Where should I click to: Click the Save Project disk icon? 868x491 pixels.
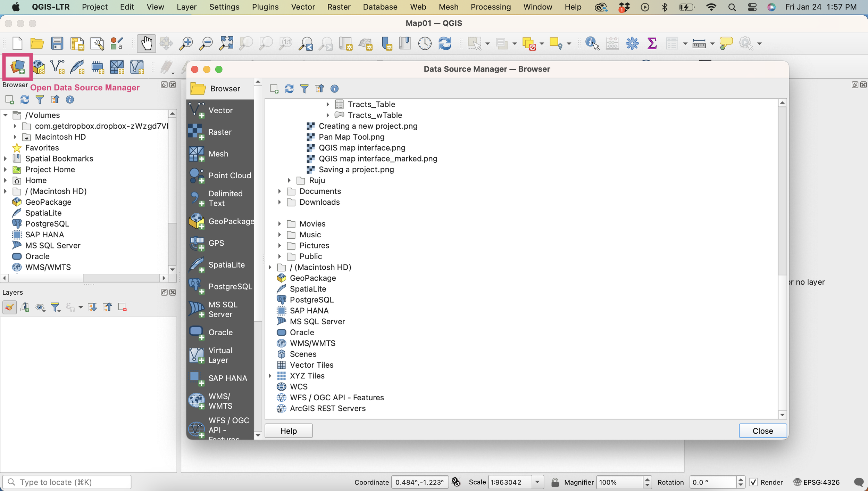point(57,43)
